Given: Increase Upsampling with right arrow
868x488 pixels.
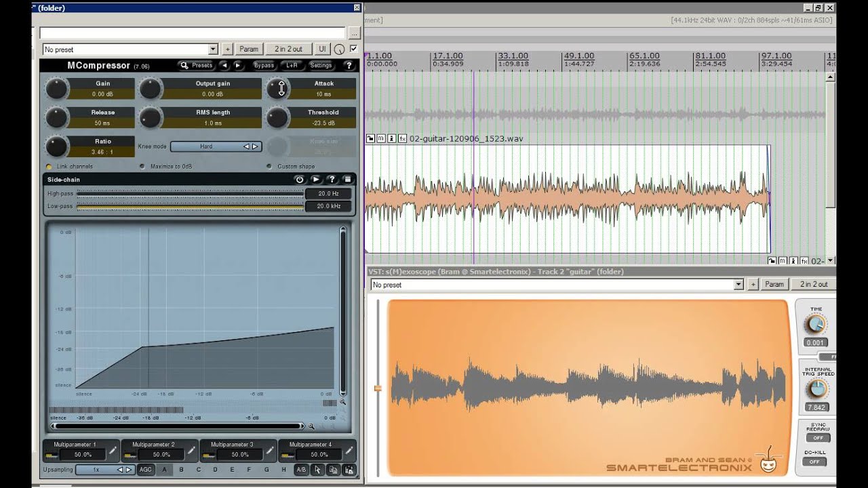Looking at the screenshot, I should click(128, 469).
